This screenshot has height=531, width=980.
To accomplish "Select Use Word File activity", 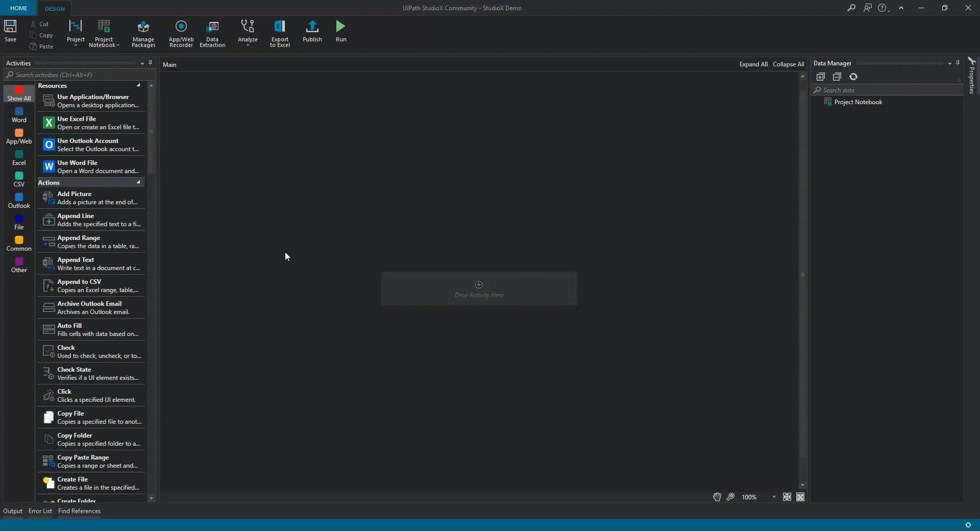I will tap(91, 167).
